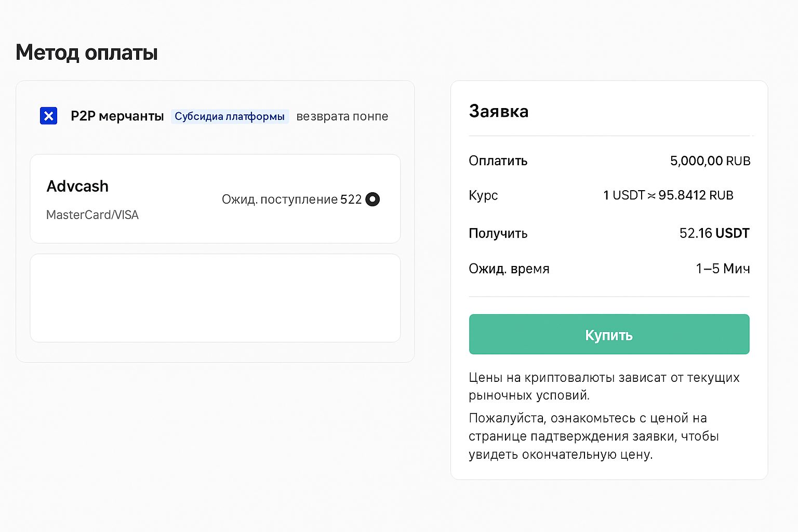
Task: Click the blue P2P merchants X icon
Action: pyautogui.click(x=49, y=116)
